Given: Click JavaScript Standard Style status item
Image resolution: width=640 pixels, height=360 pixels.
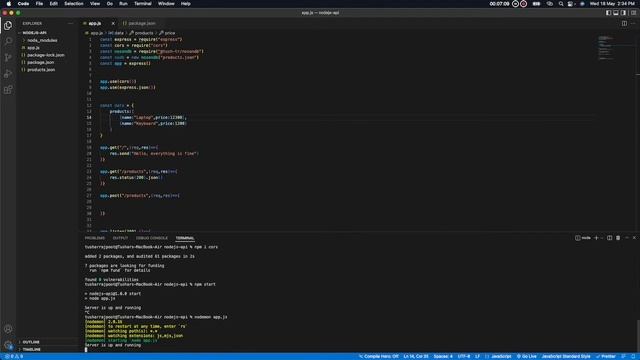Looking at the screenshot, I should pos(566,356).
